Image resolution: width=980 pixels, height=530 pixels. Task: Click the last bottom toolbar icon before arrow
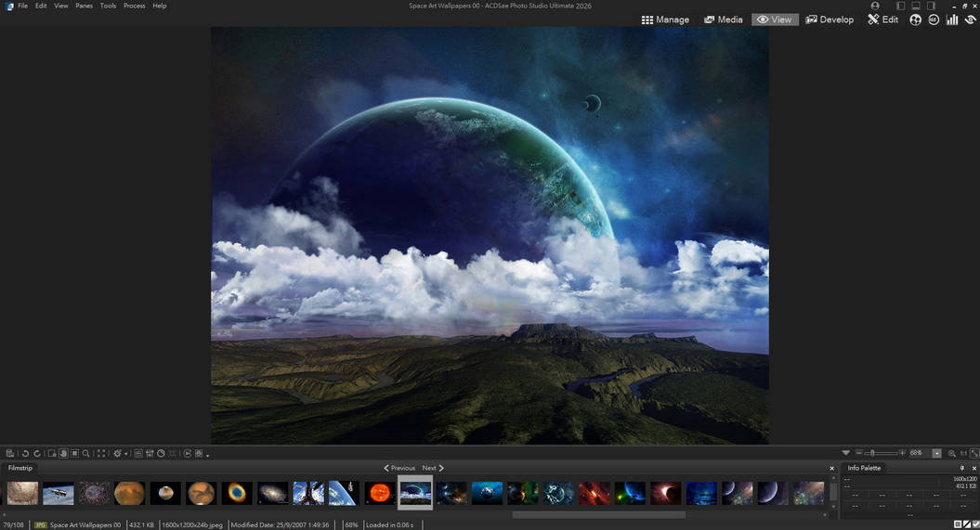coord(199,453)
